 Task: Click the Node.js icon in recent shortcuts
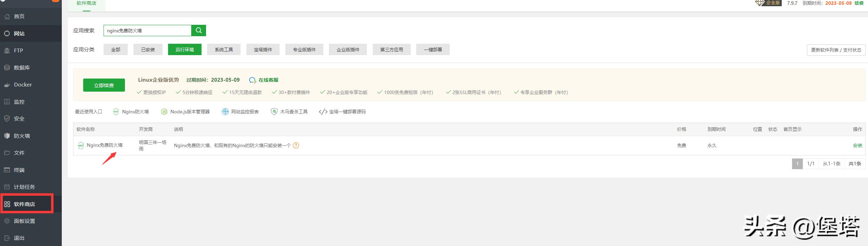tap(164, 112)
